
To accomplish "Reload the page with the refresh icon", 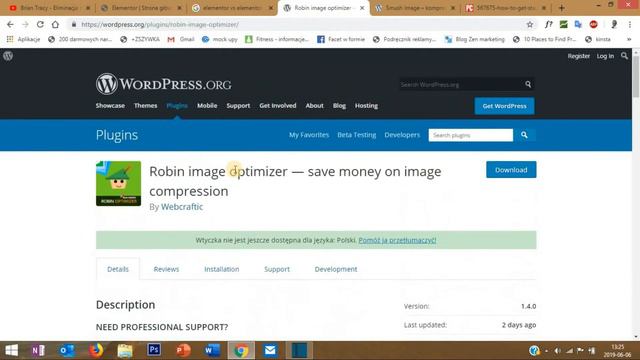I will tap(40, 24).
